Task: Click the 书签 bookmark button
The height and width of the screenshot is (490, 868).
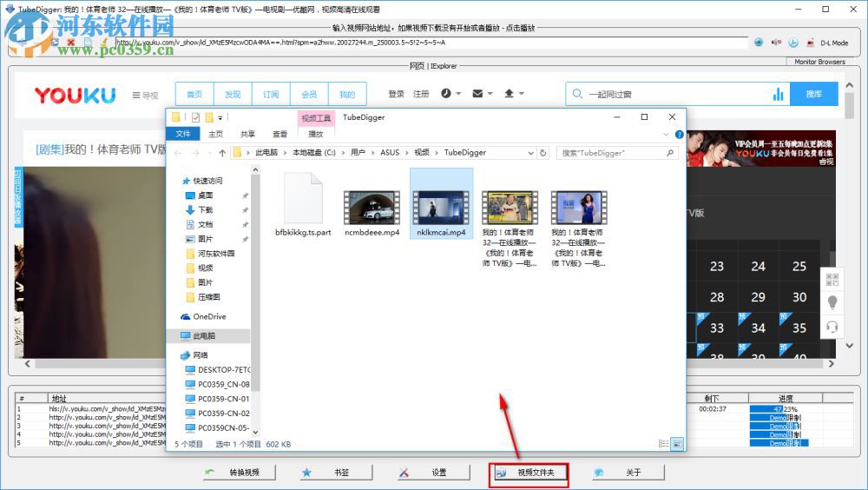Action: coord(336,473)
